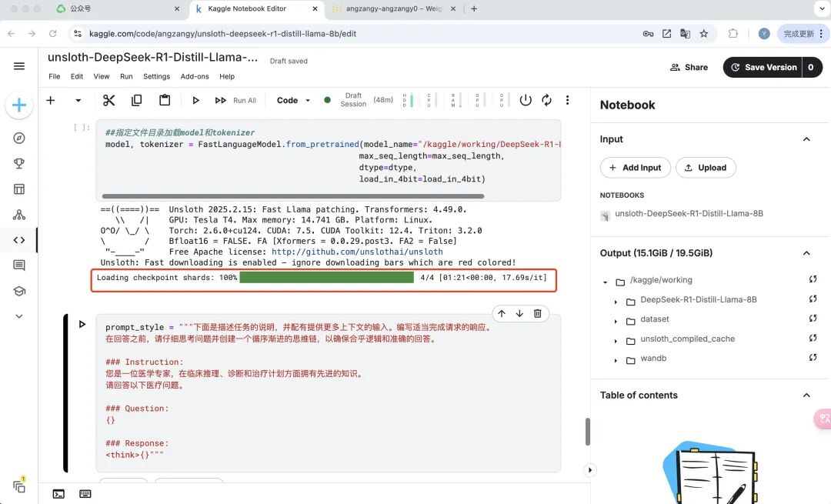Open the File menu
This screenshot has width=831, height=504.
pos(54,76)
